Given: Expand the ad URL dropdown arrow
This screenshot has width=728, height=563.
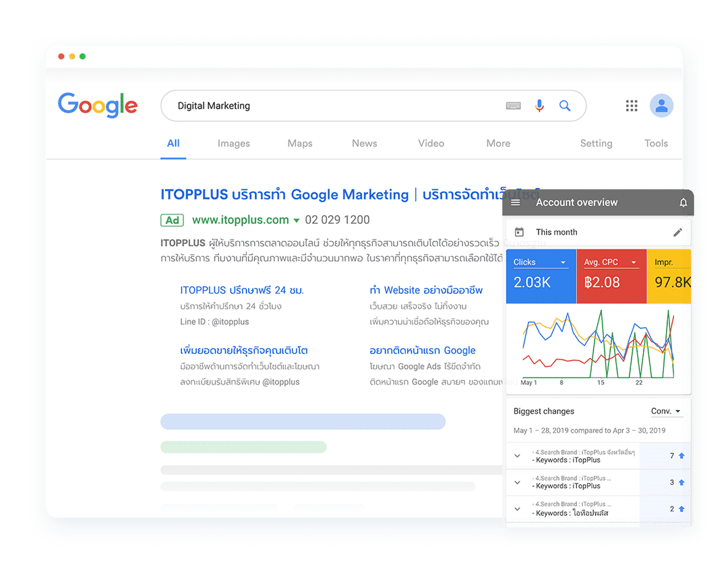Looking at the screenshot, I should [296, 220].
